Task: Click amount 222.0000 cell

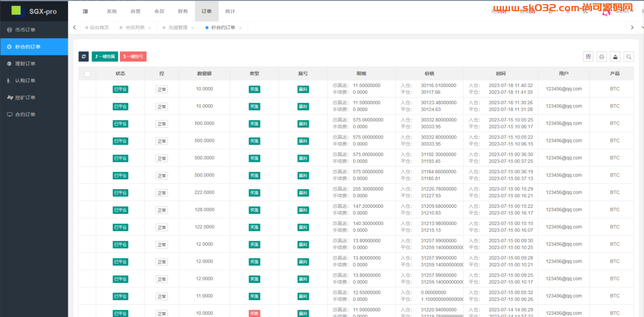Action: tap(205, 193)
